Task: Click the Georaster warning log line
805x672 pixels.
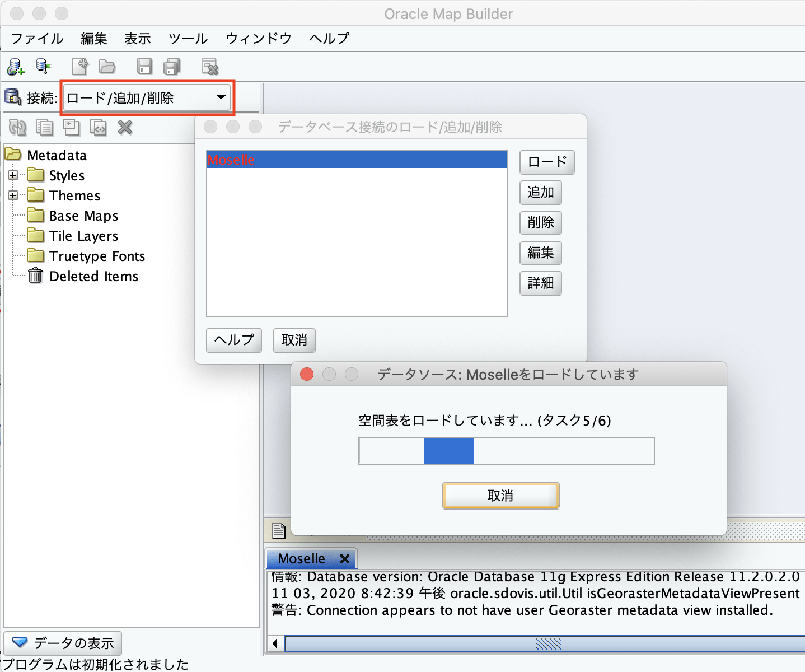Action: click(522, 610)
